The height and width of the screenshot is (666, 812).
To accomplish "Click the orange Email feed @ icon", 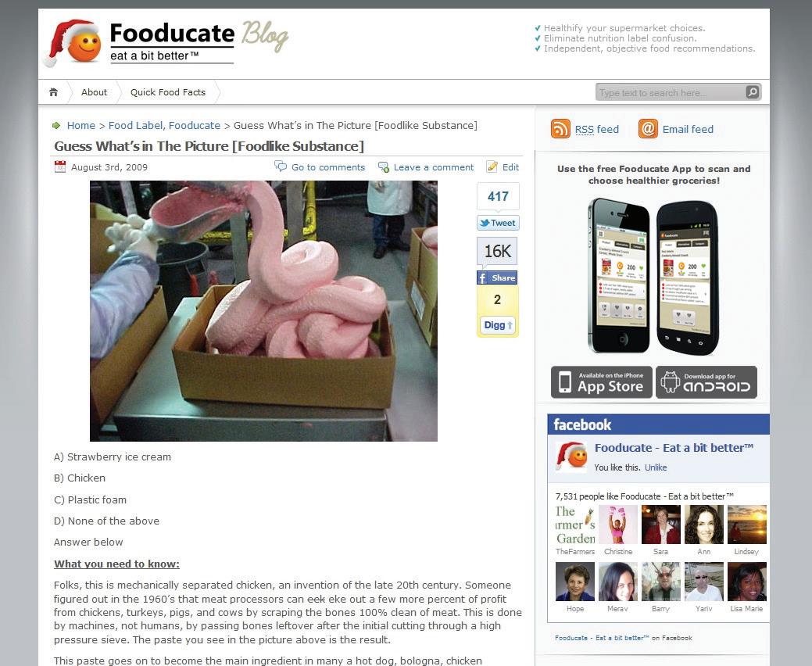I will click(648, 128).
